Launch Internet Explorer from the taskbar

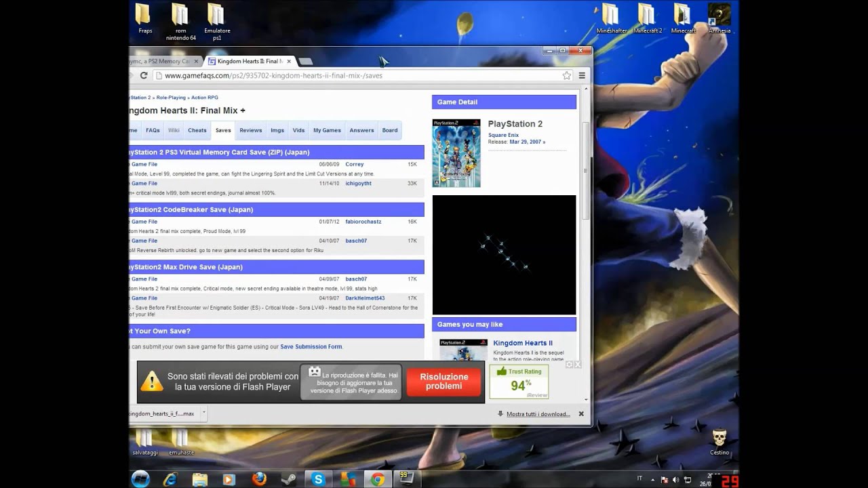point(170,479)
